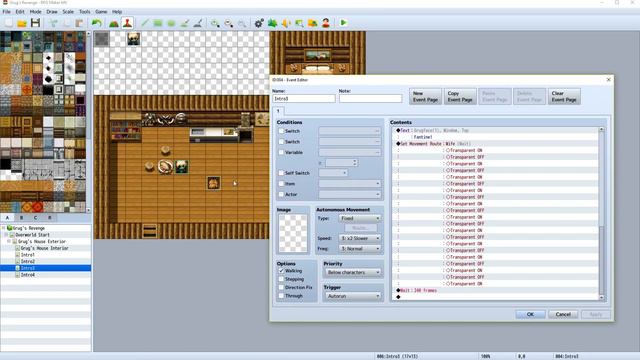Open the Item condition dropdown
This screenshot has height=360, width=640.
pyautogui.click(x=350, y=184)
